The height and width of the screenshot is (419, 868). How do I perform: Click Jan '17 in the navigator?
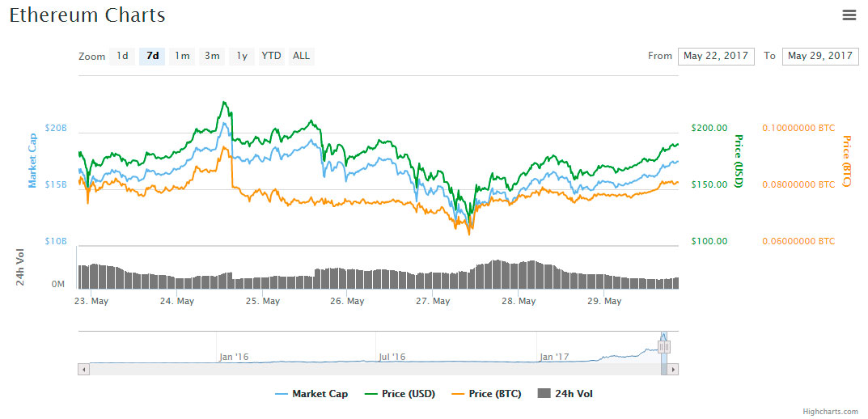[553, 357]
